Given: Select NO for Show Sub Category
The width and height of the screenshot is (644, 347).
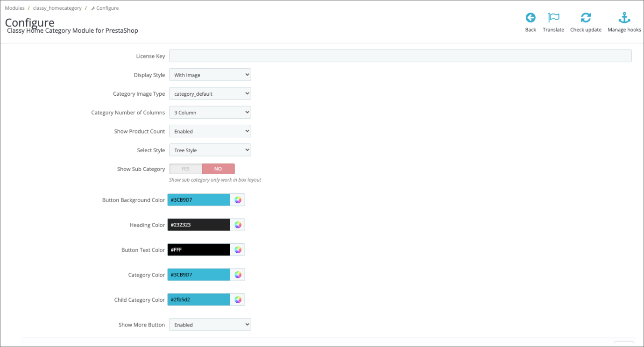Looking at the screenshot, I should (x=218, y=169).
